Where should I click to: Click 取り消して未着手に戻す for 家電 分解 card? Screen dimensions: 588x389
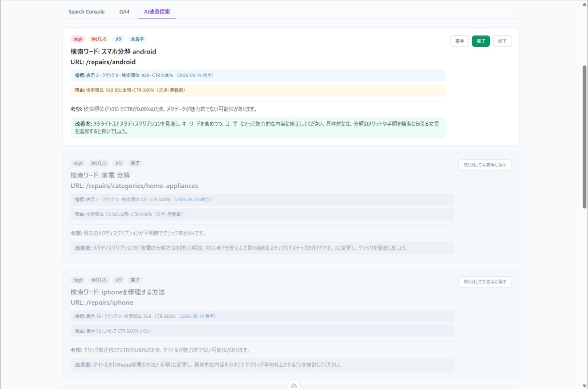click(485, 165)
